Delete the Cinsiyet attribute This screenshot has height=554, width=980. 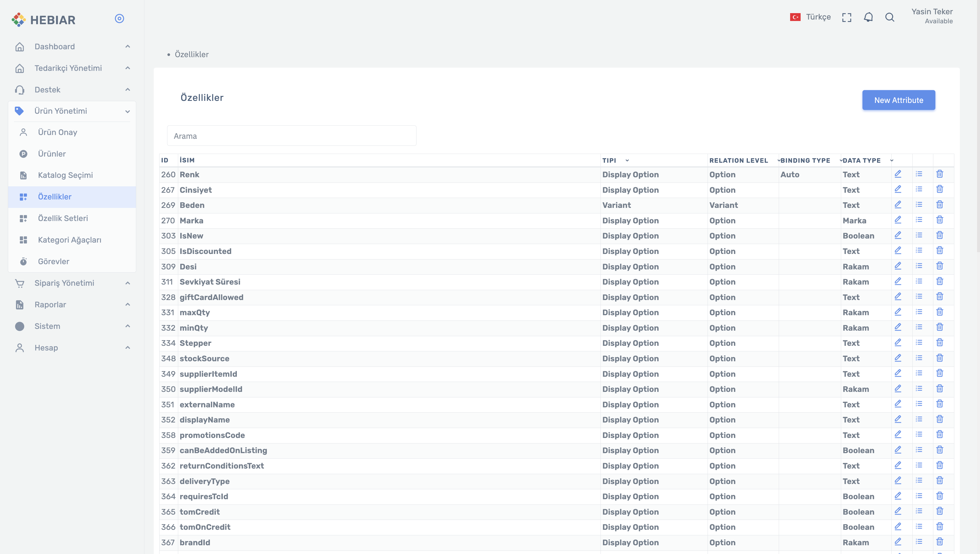940,189
